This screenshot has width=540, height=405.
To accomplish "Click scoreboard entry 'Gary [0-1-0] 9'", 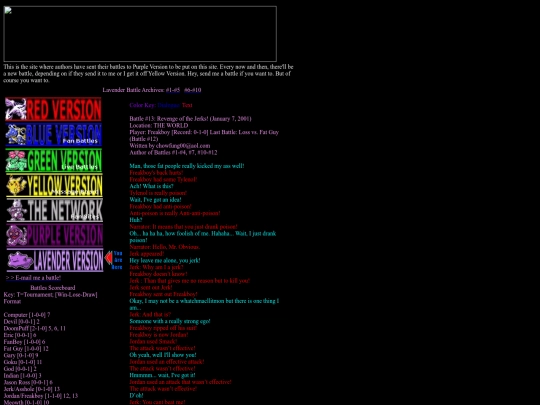I will pyautogui.click(x=21, y=355).
